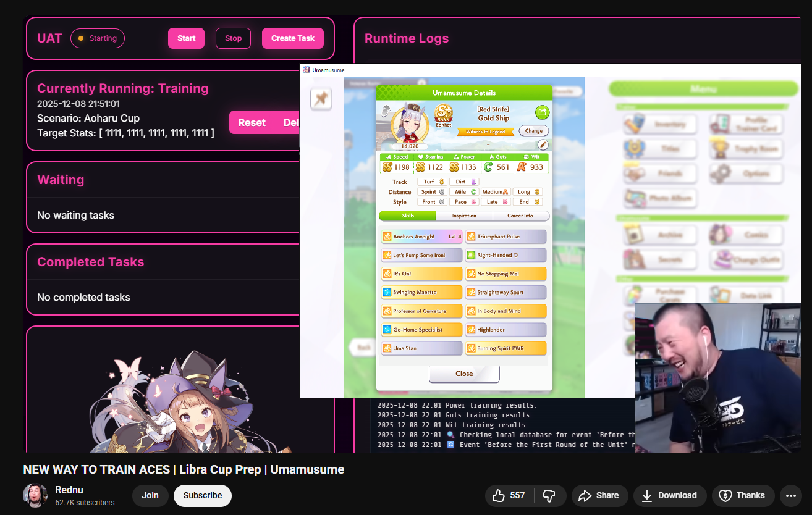Click the Download video button
Image resolution: width=812 pixels, height=515 pixels.
click(x=669, y=495)
